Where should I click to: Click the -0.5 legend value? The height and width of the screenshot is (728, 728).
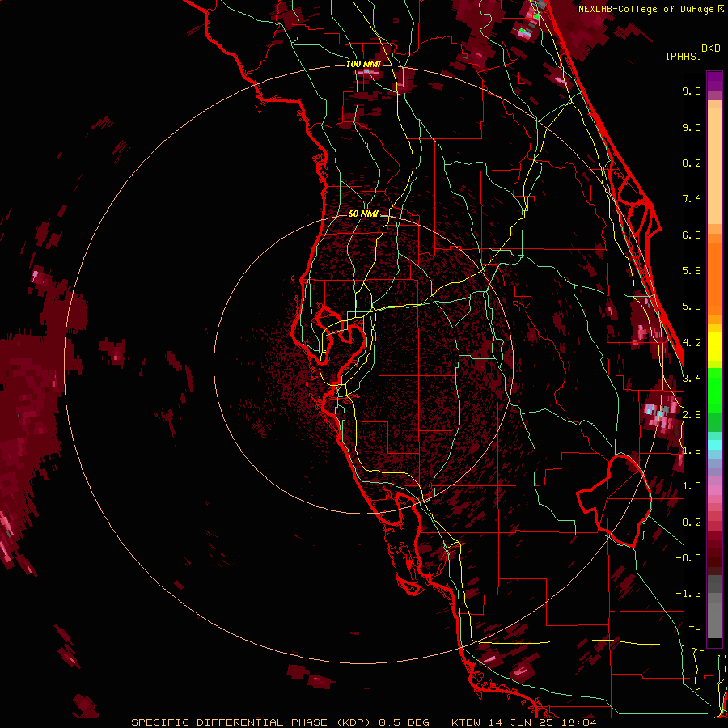coord(688,558)
